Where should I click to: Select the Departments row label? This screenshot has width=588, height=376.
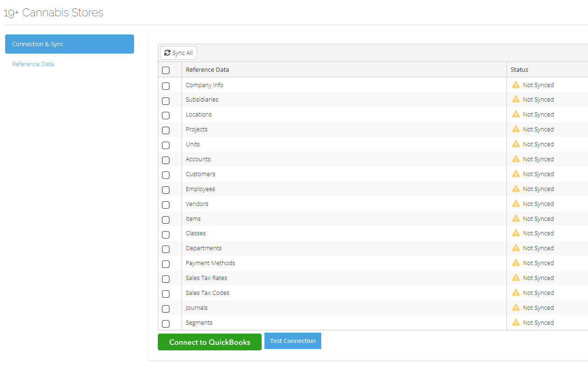coord(203,248)
